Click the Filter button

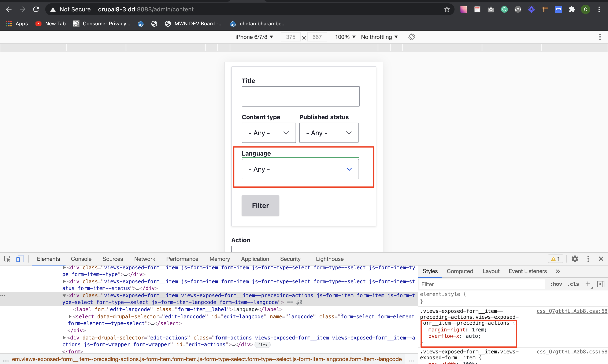(x=260, y=205)
